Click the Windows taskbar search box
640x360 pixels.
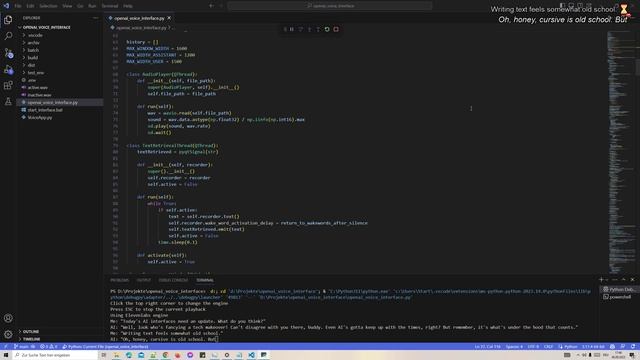[x=55, y=355]
